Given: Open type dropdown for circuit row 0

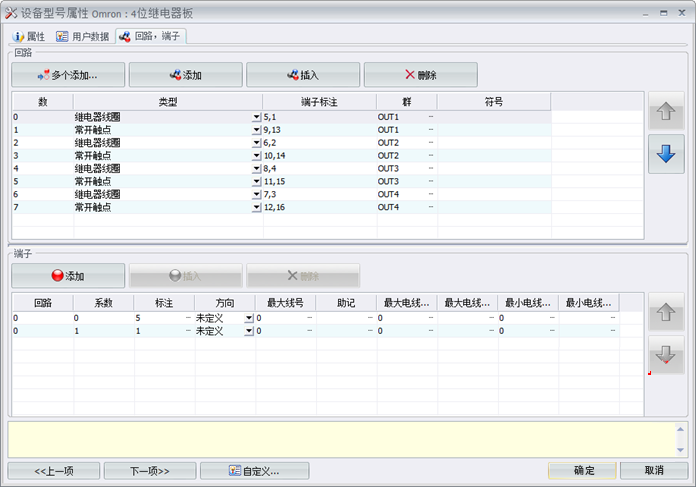Looking at the screenshot, I should pos(257,118).
